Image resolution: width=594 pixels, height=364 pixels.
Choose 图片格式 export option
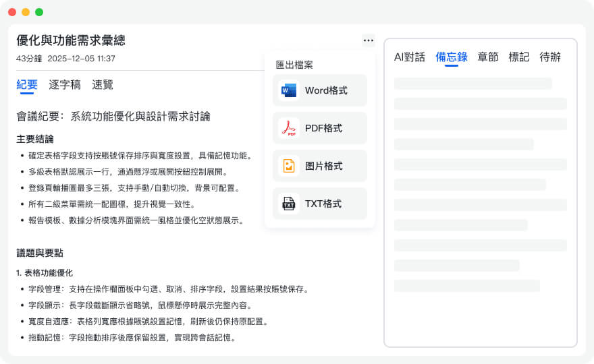[x=323, y=166]
